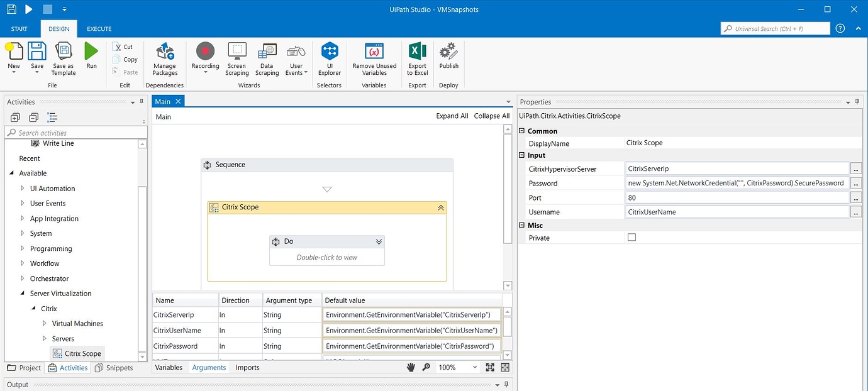
Task: Collapse the Citrix Scope activity
Action: [441, 207]
